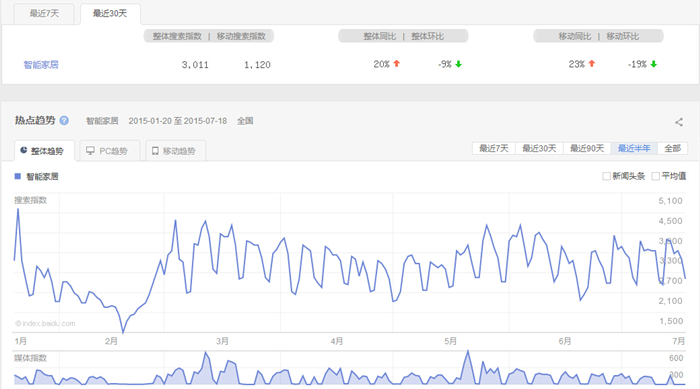
Task: Click the 全国 region selector
Action: [245, 121]
